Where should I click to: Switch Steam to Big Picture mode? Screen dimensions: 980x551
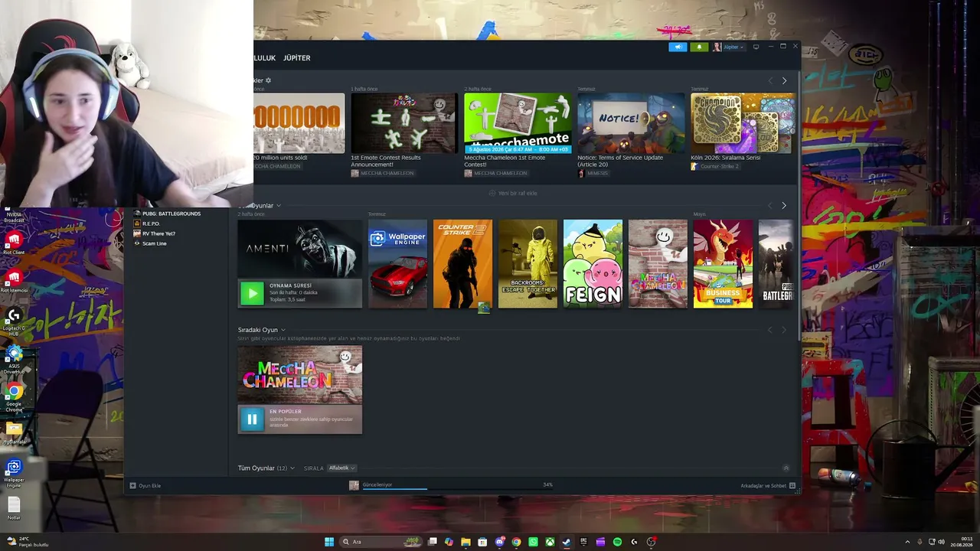(756, 47)
